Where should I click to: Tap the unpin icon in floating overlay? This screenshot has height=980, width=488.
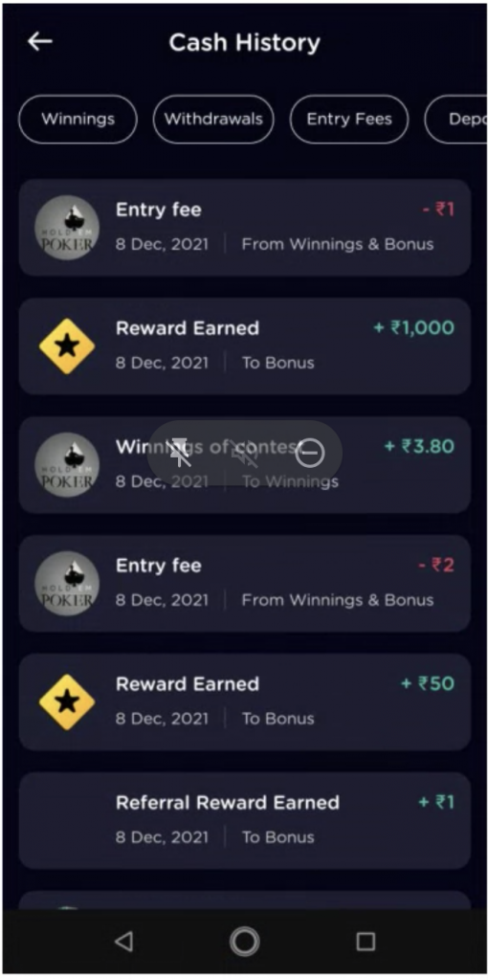180,453
